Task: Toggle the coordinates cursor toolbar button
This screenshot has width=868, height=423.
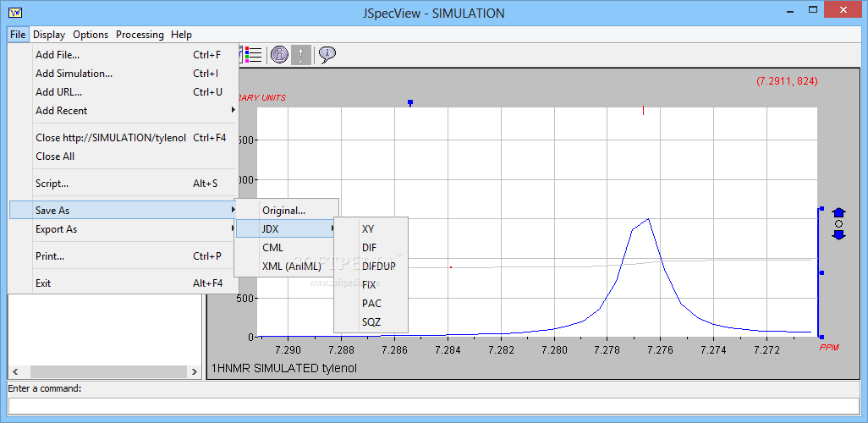Action: tap(300, 54)
